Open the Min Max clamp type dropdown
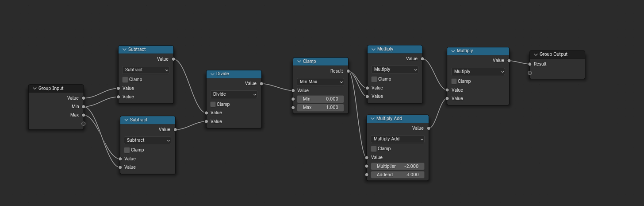The height and width of the screenshot is (206, 644). click(x=320, y=82)
